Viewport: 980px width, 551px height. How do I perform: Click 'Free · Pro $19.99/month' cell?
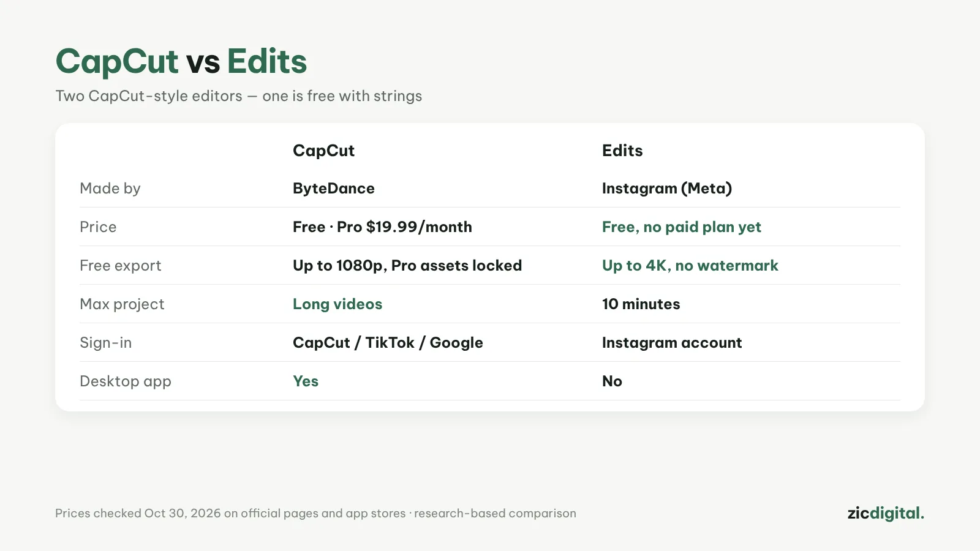point(382,227)
